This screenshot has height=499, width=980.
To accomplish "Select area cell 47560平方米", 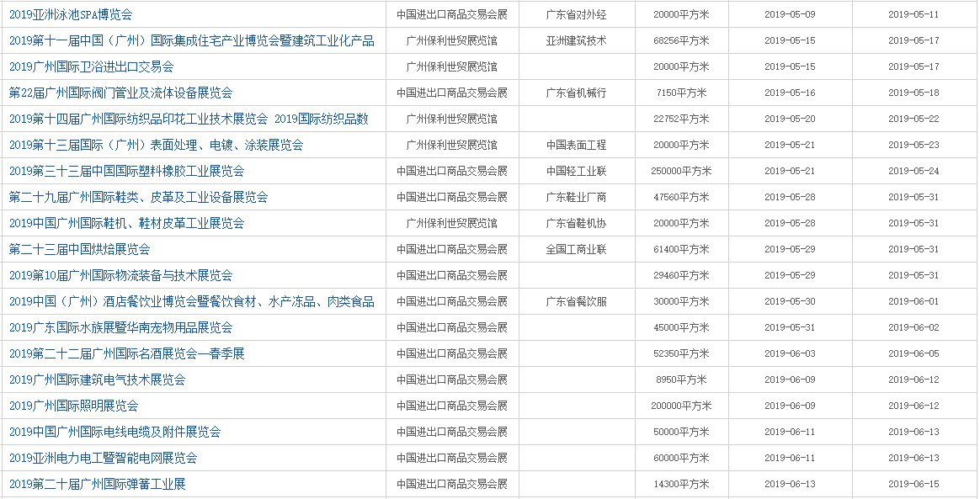I will [681, 198].
